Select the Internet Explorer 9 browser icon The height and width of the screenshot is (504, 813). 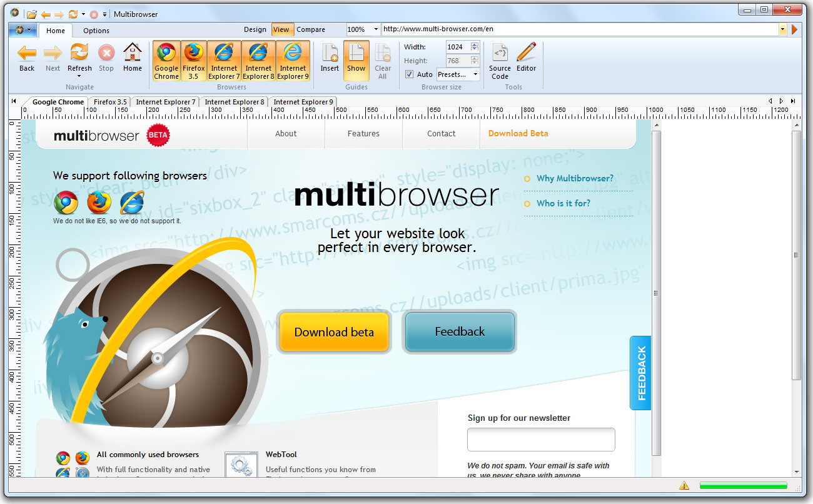pyautogui.click(x=293, y=59)
